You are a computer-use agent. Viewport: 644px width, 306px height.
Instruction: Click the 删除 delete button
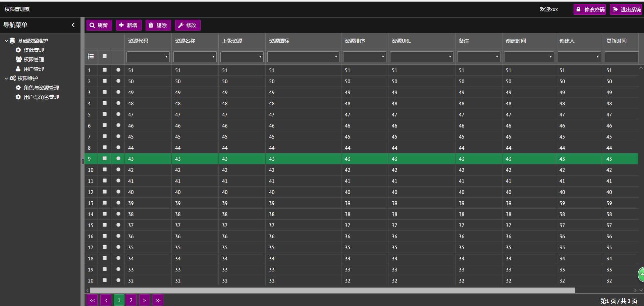coord(158,25)
